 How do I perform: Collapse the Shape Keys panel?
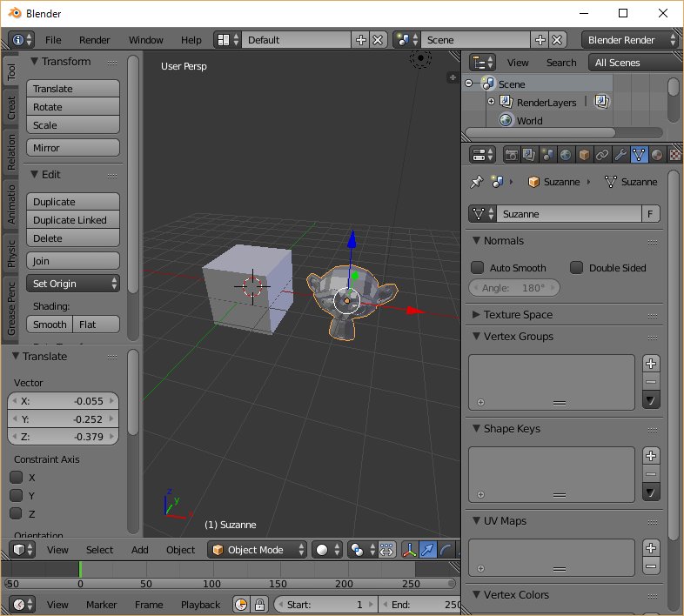[x=476, y=428]
